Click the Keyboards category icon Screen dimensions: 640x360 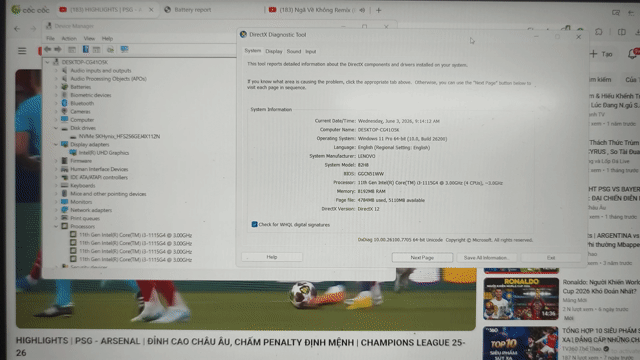64,185
